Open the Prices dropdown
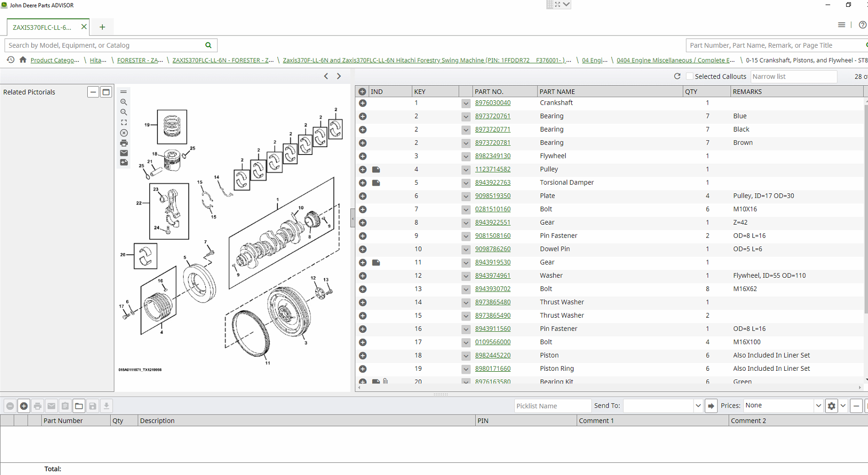The image size is (868, 475). [818, 406]
